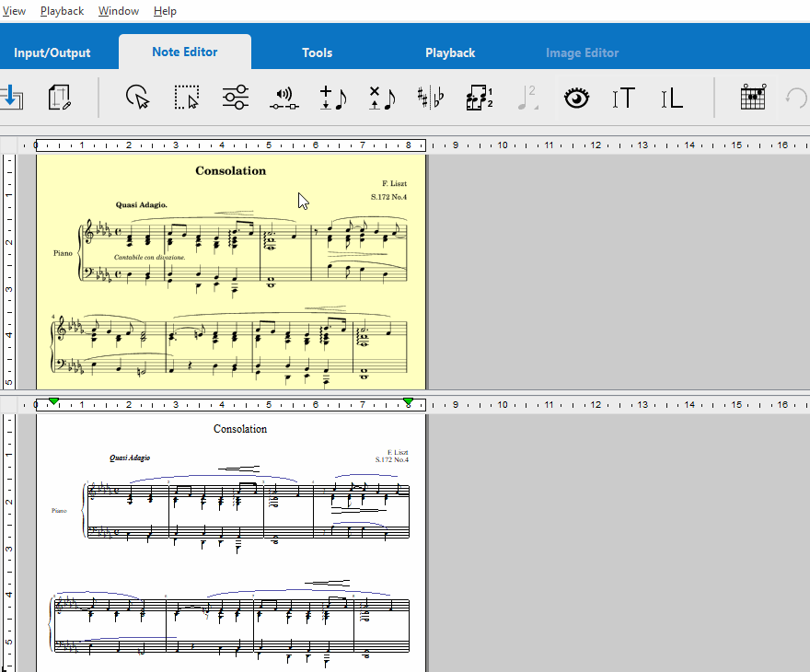Open the Playback menu in the menu bar
The height and width of the screenshot is (672, 810).
click(62, 11)
